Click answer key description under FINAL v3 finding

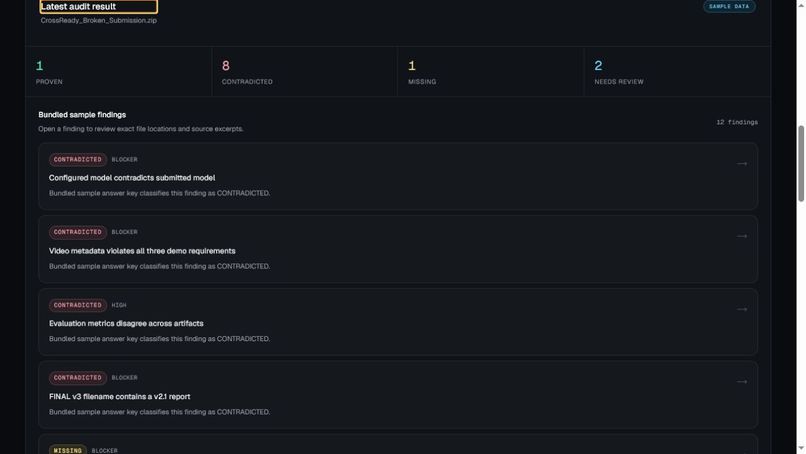(x=159, y=412)
